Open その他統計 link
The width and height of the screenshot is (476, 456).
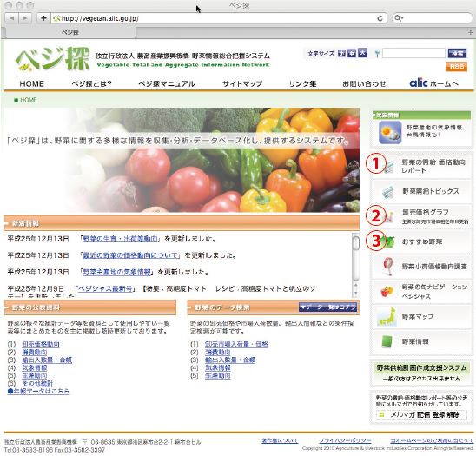click(37, 384)
